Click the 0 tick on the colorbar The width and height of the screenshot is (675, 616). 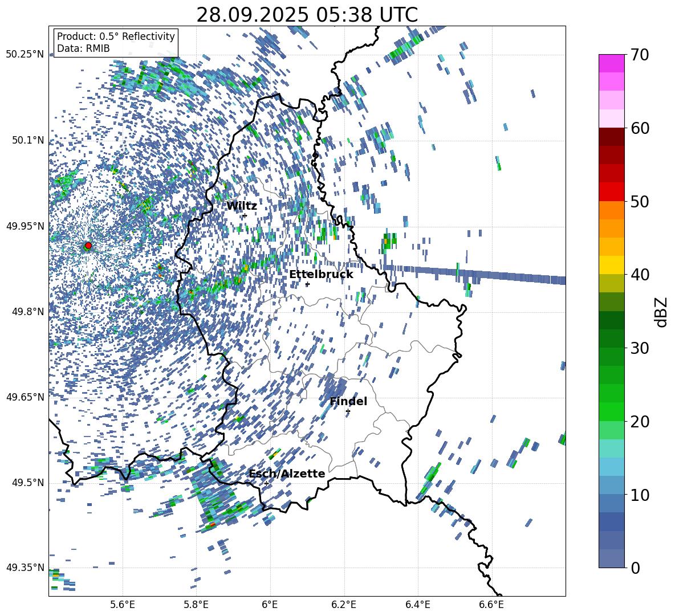point(635,568)
